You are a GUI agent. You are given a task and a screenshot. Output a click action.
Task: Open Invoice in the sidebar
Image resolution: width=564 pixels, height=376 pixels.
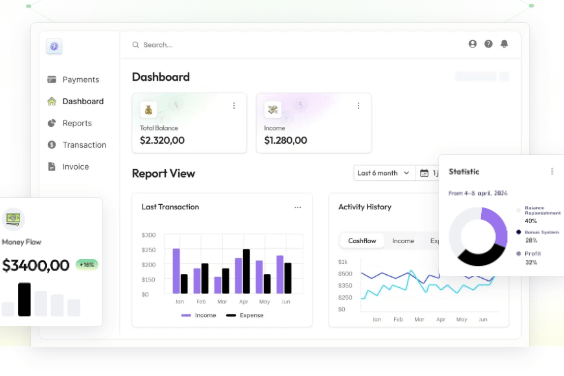(68, 167)
